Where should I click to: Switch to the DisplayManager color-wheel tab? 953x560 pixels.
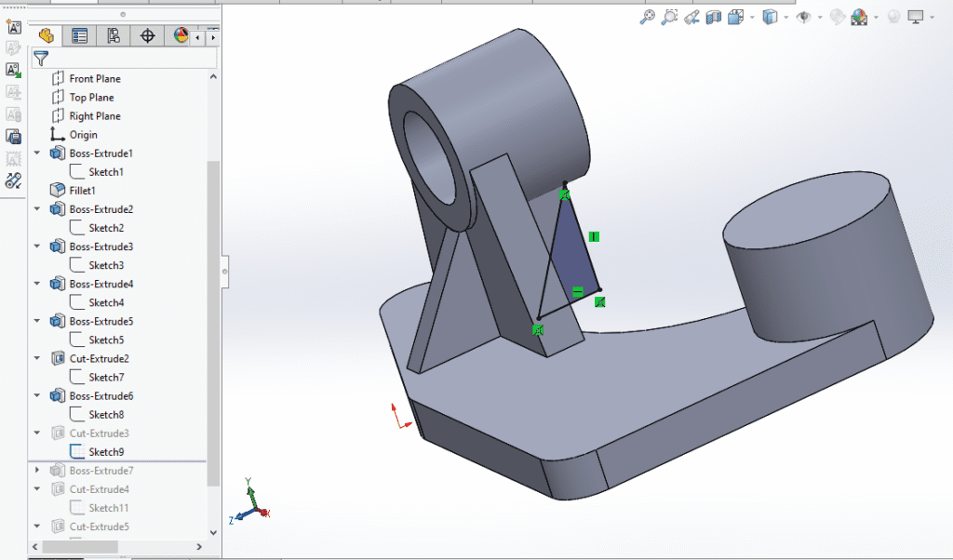coord(181,35)
